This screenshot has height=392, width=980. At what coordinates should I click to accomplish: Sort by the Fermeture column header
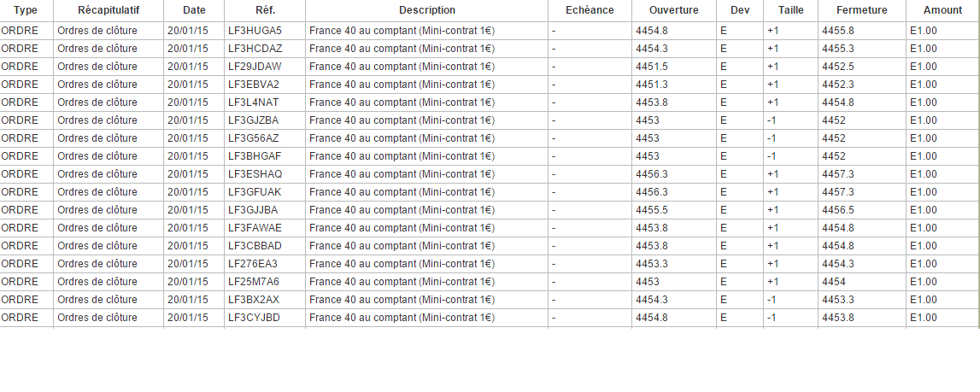click(861, 10)
